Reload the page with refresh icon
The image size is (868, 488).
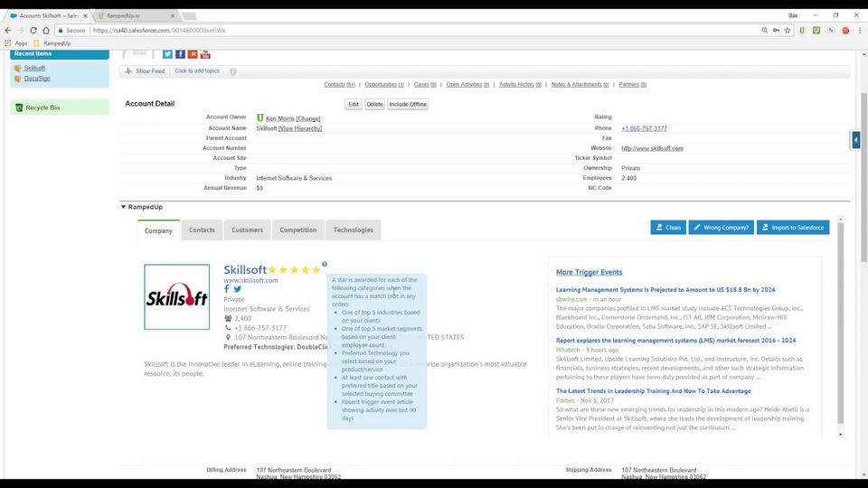33,31
